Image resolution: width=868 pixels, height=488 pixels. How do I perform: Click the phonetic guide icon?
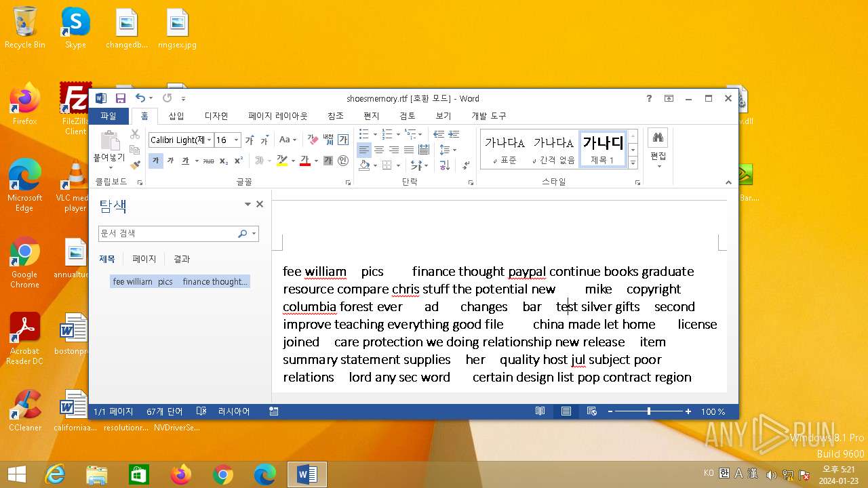[x=328, y=140]
